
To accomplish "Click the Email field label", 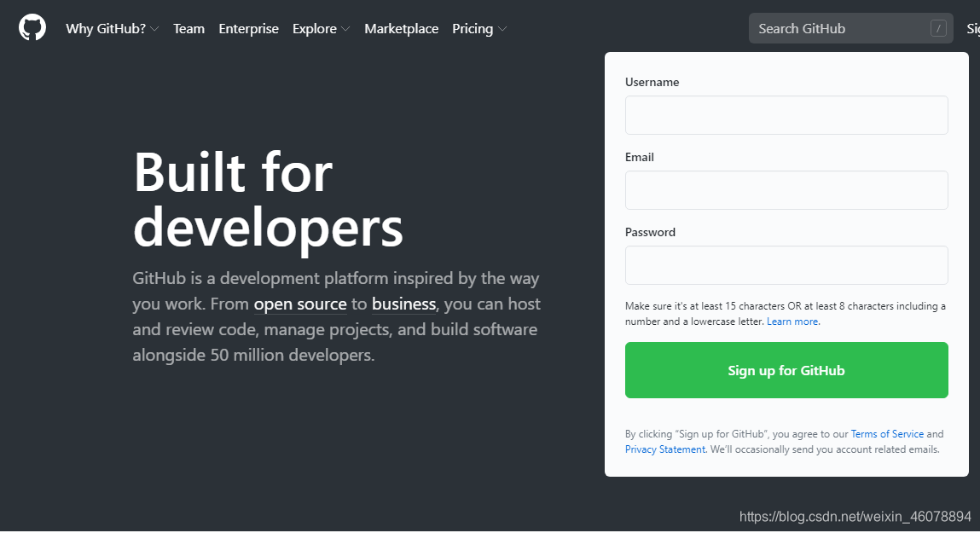I will pyautogui.click(x=640, y=157).
